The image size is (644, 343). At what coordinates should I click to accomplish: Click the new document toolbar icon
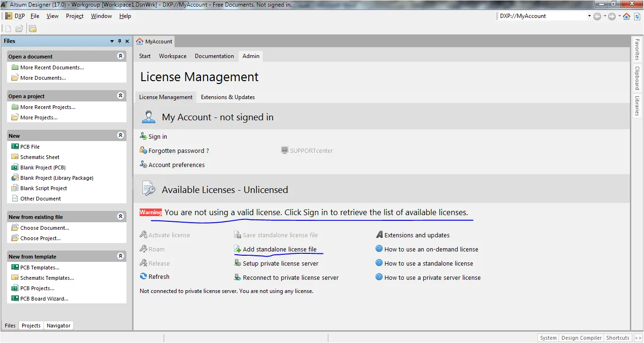coord(8,29)
